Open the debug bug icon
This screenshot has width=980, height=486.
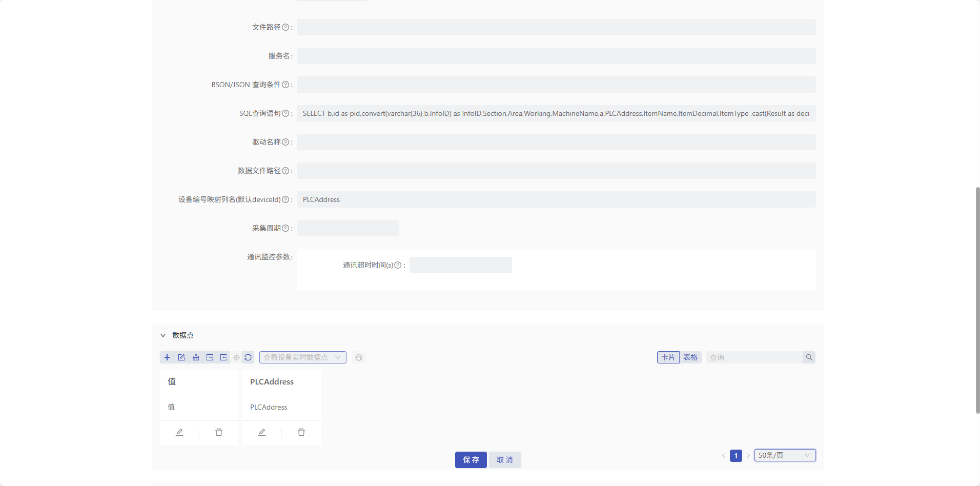358,357
